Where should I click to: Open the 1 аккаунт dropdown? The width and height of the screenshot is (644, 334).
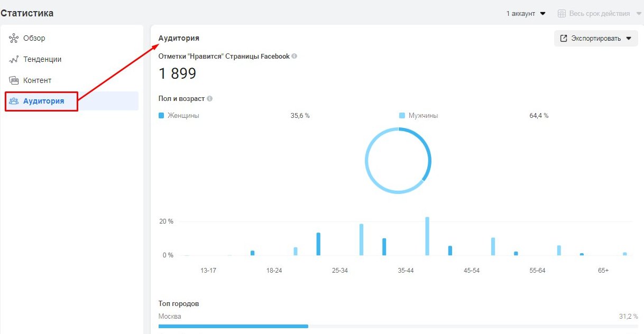[525, 13]
